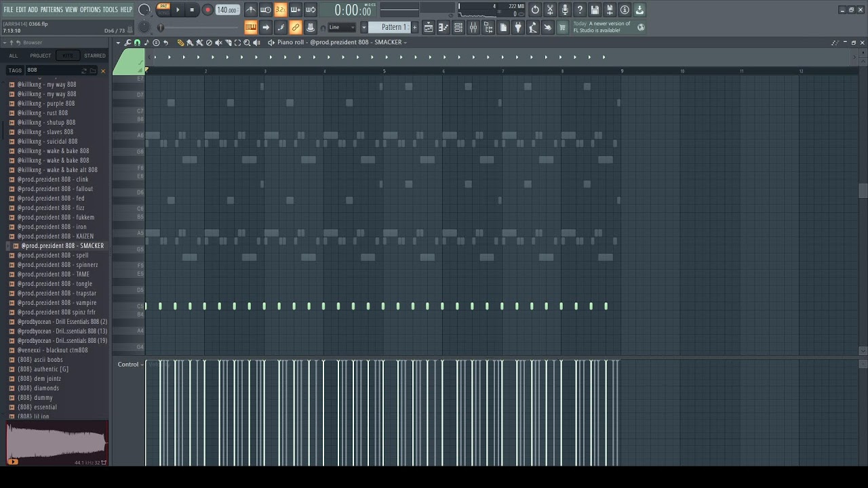Click the undo history icon
The width and height of the screenshot is (868, 488).
535,9
